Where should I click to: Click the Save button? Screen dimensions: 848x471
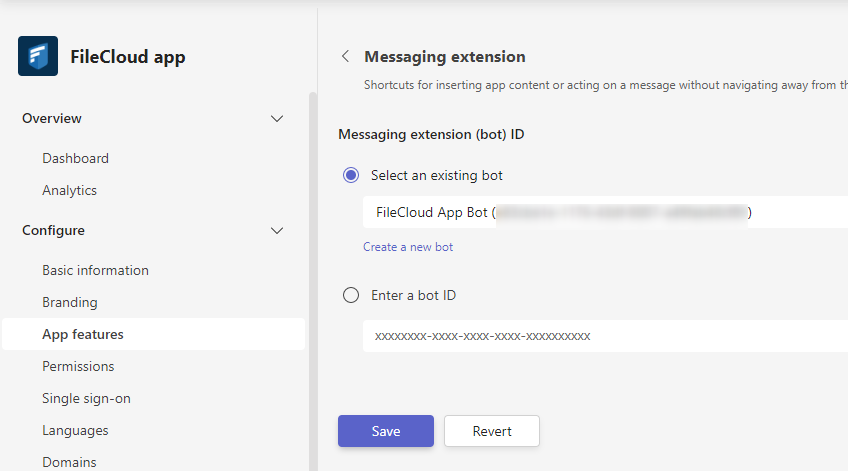click(385, 431)
